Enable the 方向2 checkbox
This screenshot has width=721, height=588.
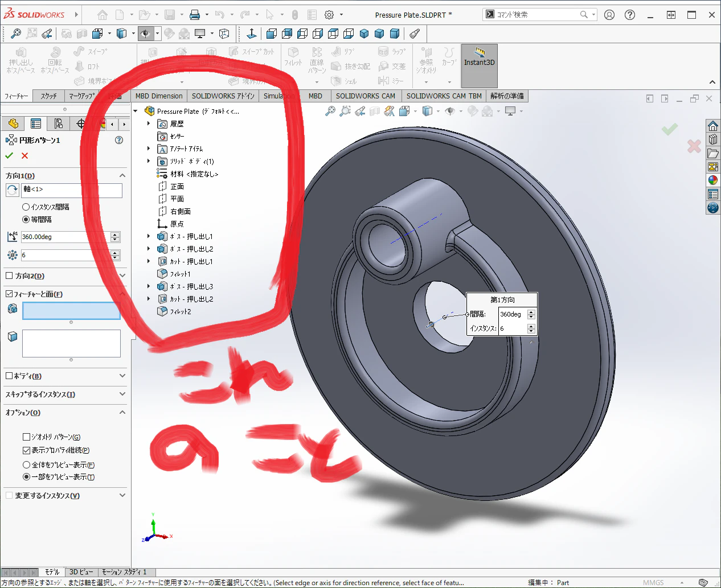(9, 276)
